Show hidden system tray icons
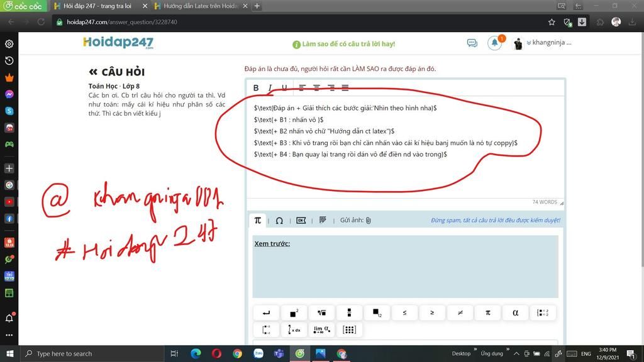The image size is (644, 362). click(x=516, y=354)
